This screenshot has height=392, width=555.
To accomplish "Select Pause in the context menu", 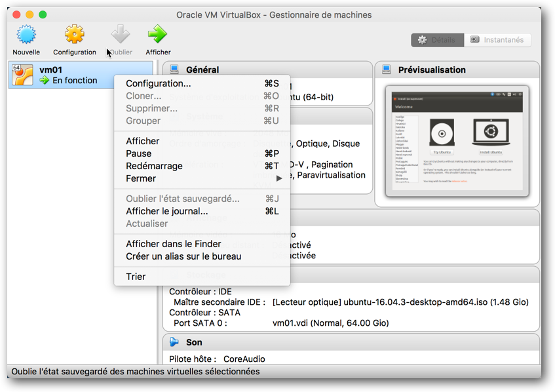I will point(202,153).
